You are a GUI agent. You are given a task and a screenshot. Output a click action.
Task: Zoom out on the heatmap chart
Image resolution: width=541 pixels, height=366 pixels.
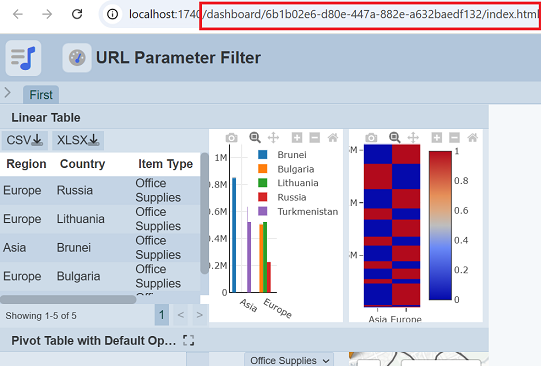click(454, 138)
